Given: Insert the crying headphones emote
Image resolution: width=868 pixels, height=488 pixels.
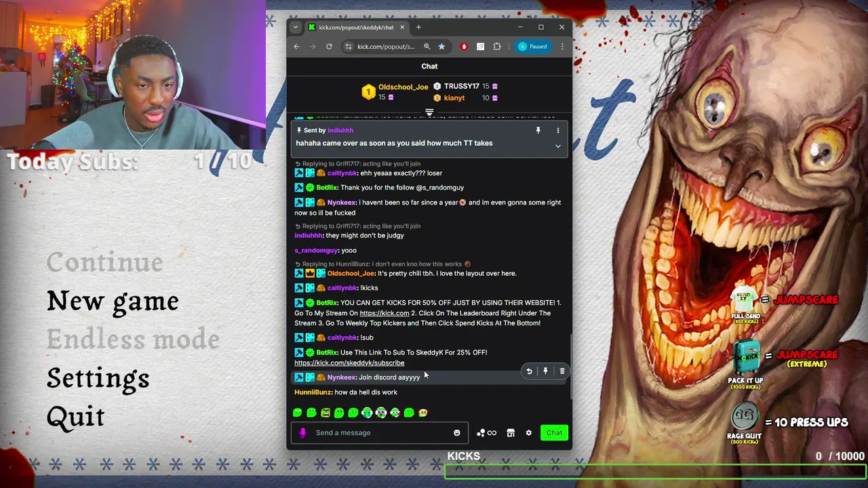Looking at the screenshot, I should click(x=367, y=412).
